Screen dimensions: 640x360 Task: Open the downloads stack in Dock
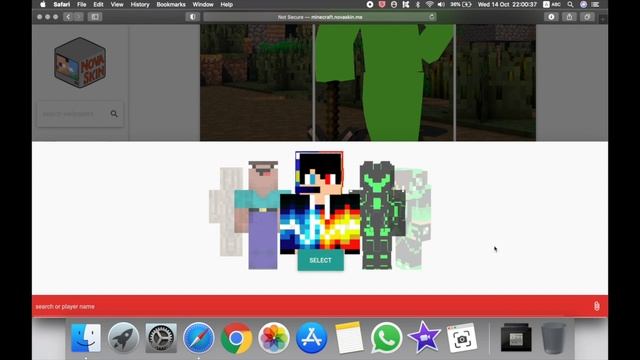click(516, 338)
